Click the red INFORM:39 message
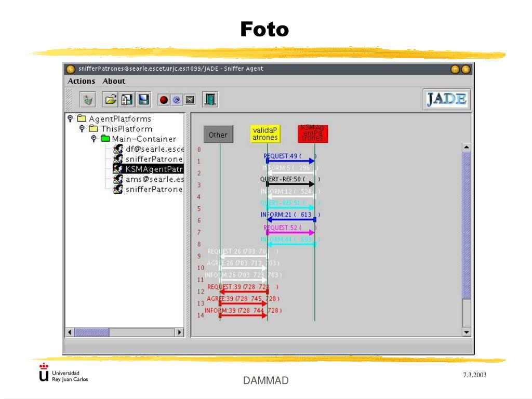This screenshot has height=399, width=532. (244, 315)
